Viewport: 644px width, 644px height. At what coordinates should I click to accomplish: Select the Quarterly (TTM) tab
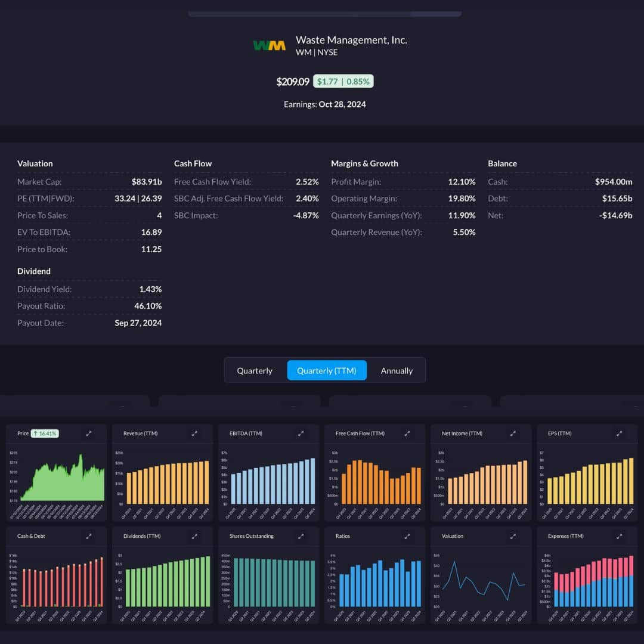pyautogui.click(x=327, y=370)
